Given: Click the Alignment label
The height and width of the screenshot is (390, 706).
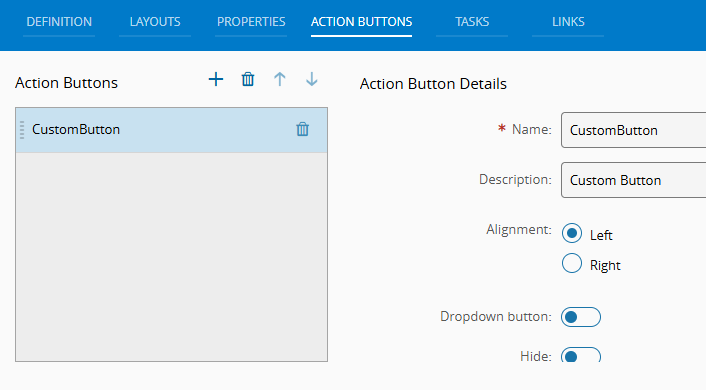Looking at the screenshot, I should [519, 230].
